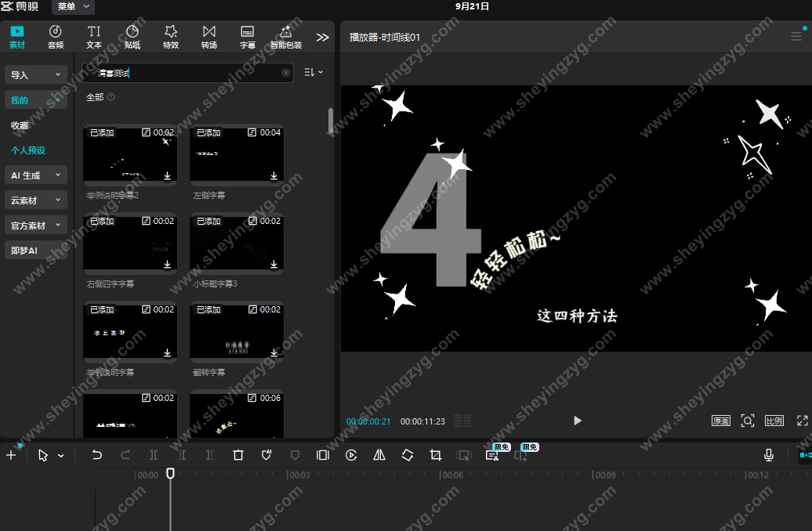Select the 左侧字幕 preset thumbnail
Image resolution: width=812 pixels, height=531 pixels.
[x=237, y=154]
